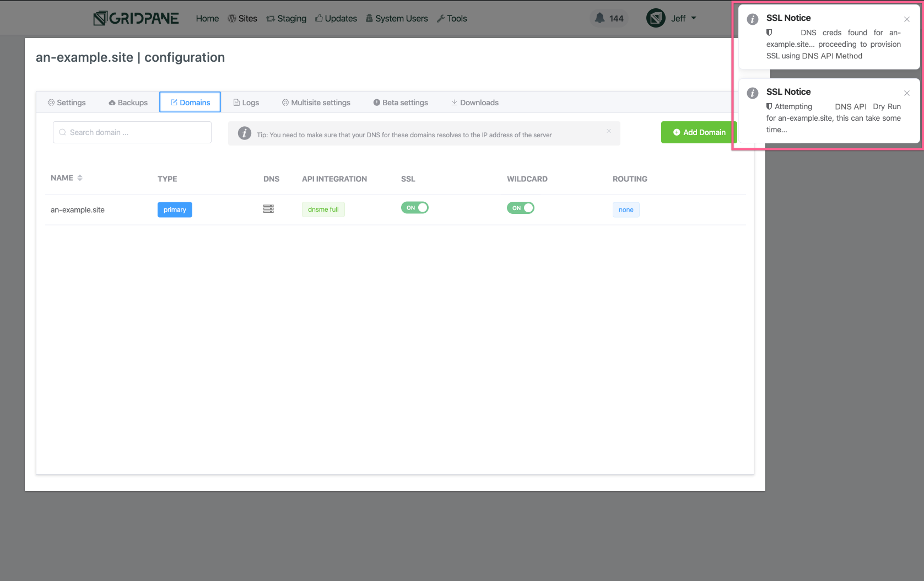The width and height of the screenshot is (924, 581).
Task: Open the Sites menu item
Action: coord(242,18)
